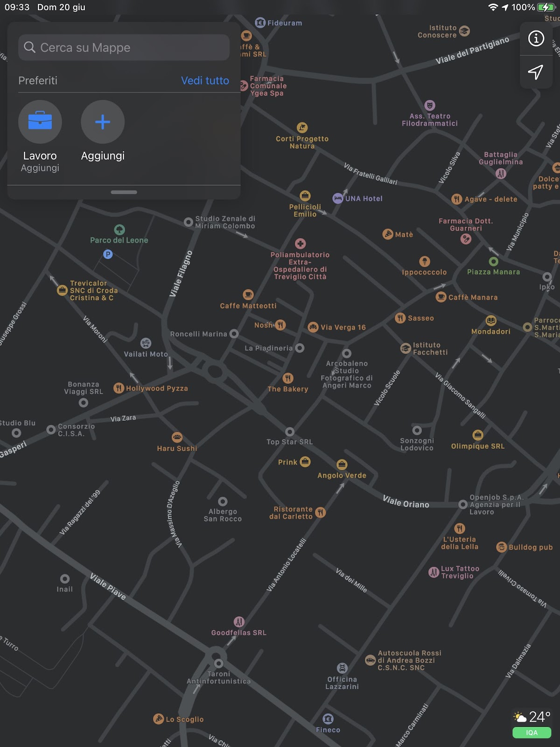This screenshot has width=560, height=747.
Task: Tap the search panel grabber handle
Action: click(x=124, y=192)
